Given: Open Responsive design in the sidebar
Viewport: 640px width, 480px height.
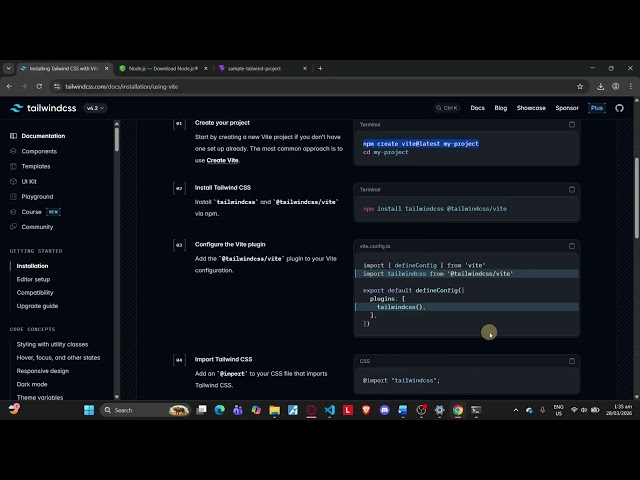Looking at the screenshot, I should [43, 371].
